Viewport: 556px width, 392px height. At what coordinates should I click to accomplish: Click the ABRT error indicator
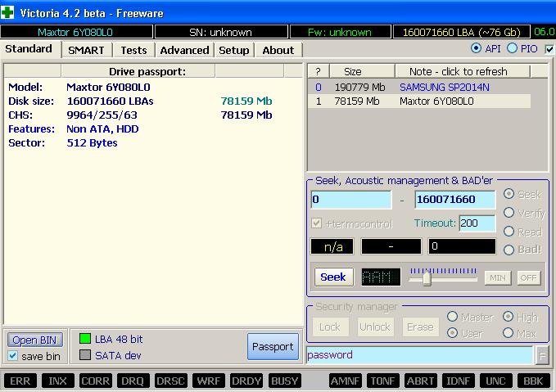[x=421, y=381]
